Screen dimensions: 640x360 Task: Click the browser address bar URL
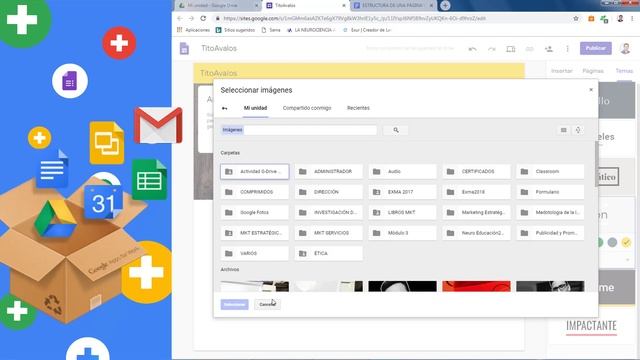point(354,18)
